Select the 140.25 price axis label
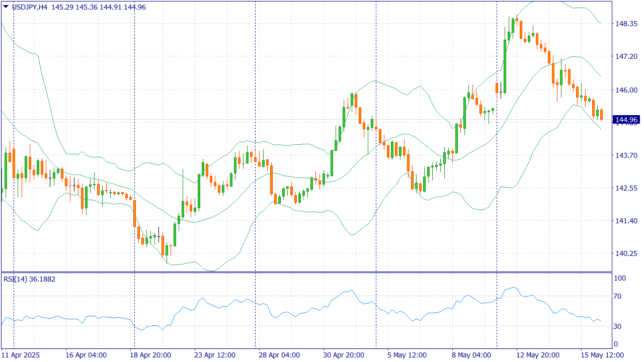Screen dimensions: 644x362 [x=626, y=254]
